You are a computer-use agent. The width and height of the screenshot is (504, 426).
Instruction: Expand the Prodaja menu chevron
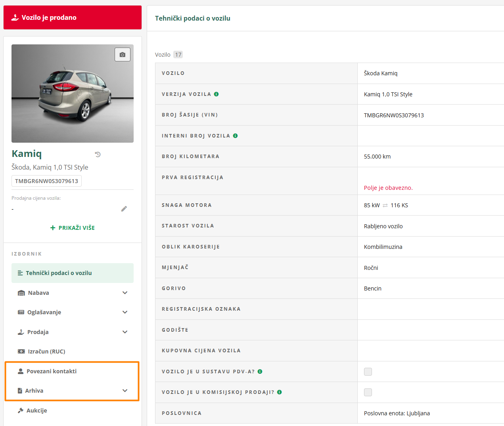pos(125,332)
